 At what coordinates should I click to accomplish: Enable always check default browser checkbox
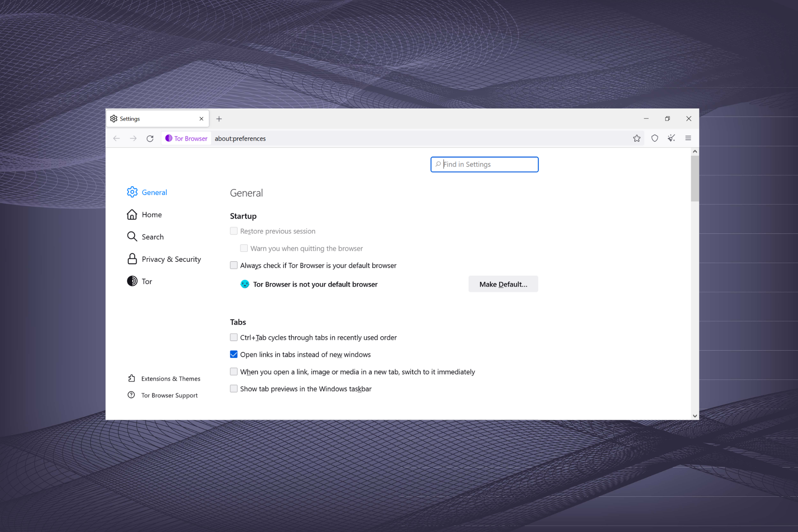[234, 265]
